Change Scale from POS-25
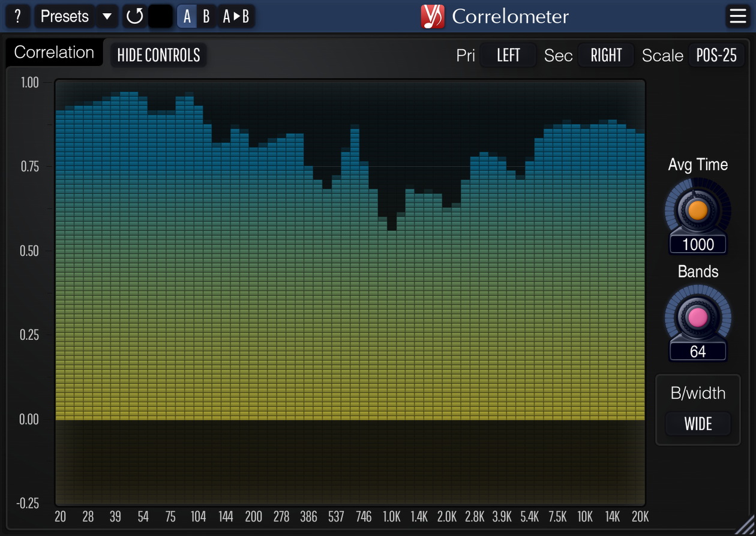Viewport: 756px width, 536px height. point(716,55)
